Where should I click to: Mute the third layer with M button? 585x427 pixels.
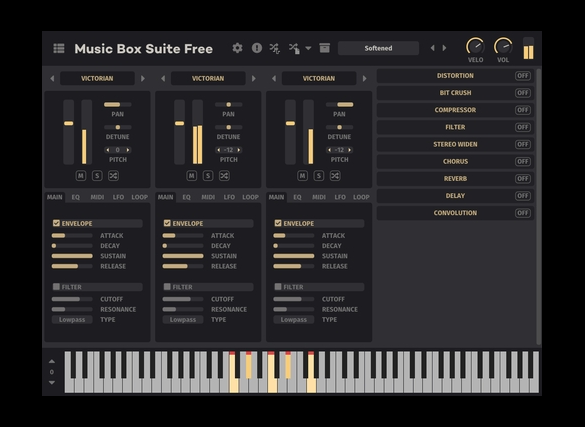(x=302, y=176)
